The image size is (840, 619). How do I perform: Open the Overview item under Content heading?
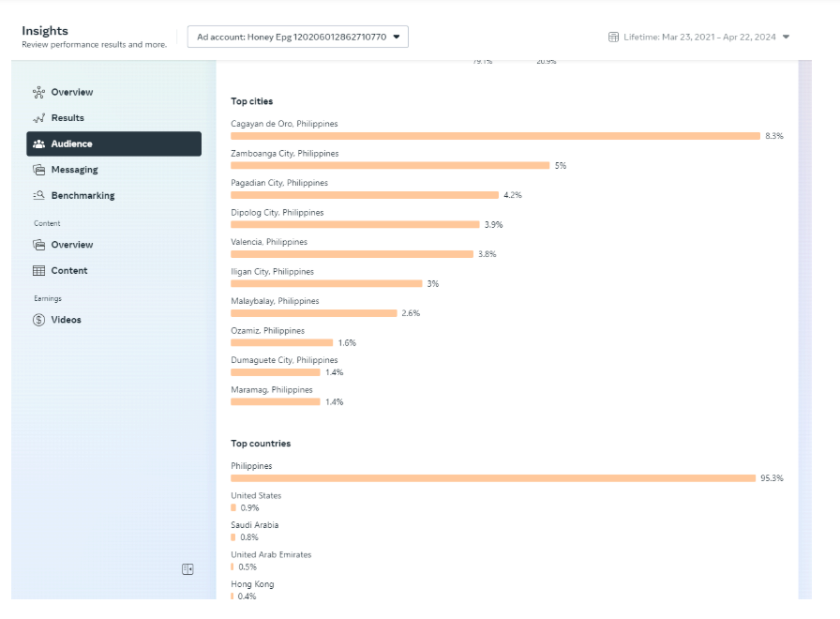click(x=72, y=245)
